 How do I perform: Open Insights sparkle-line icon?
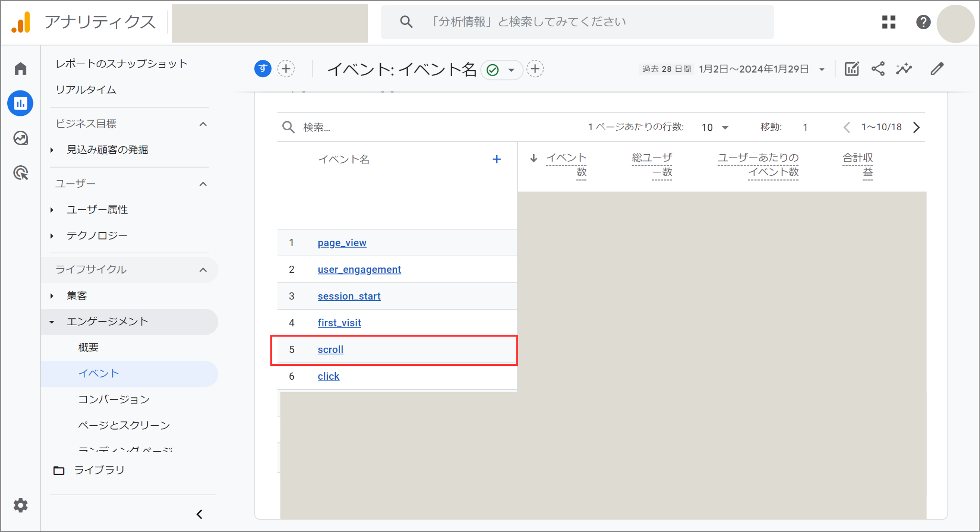point(904,69)
